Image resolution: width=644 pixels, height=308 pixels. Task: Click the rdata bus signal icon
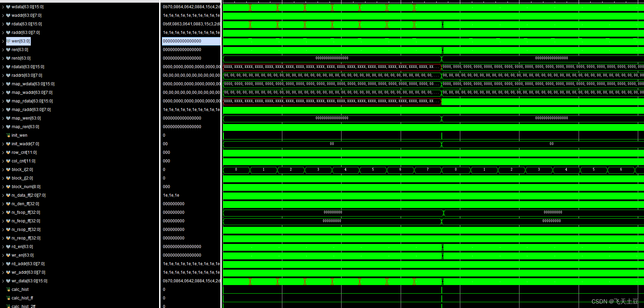[x=8, y=24]
